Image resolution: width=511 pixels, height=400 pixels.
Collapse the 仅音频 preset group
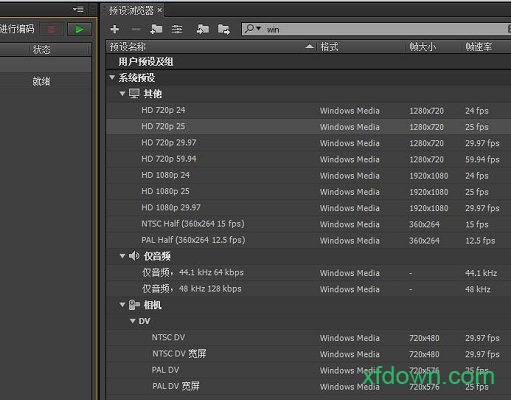point(122,256)
